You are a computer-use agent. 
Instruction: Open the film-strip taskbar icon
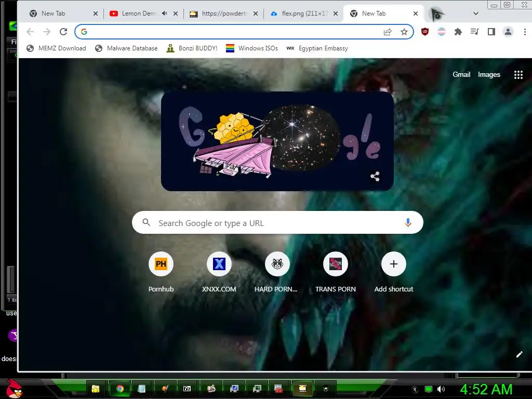click(302, 389)
